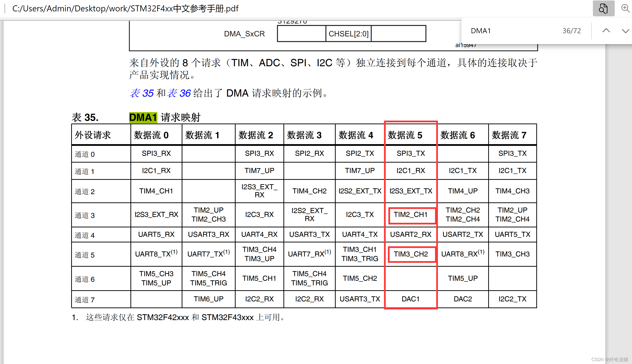Click the highlighted DMA1 search match

pos(143,117)
